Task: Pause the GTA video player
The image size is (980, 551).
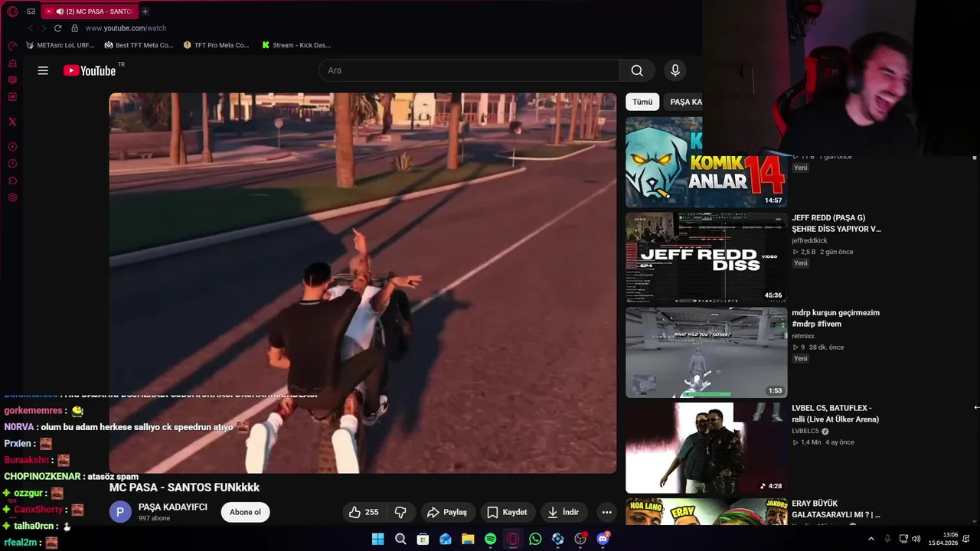Action: 363,283
